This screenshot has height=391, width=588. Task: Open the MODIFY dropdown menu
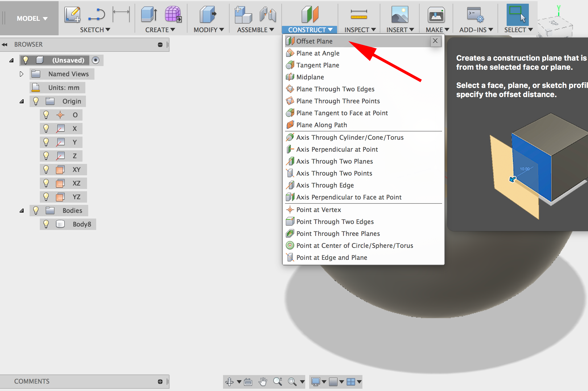tap(209, 30)
